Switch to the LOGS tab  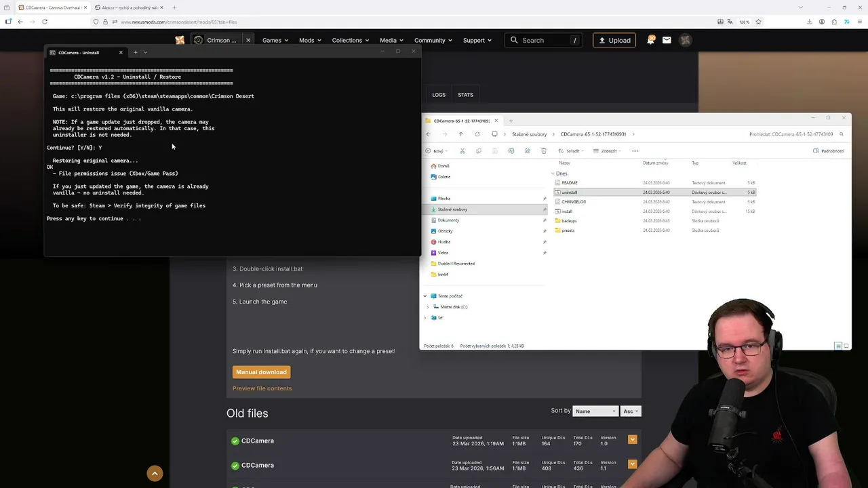439,95
